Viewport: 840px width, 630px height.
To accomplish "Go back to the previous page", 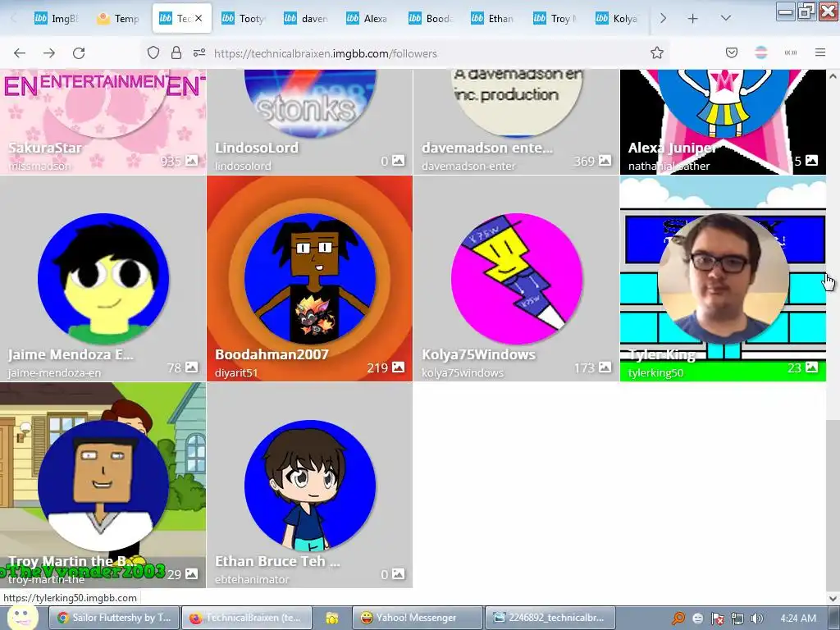I will 20,52.
